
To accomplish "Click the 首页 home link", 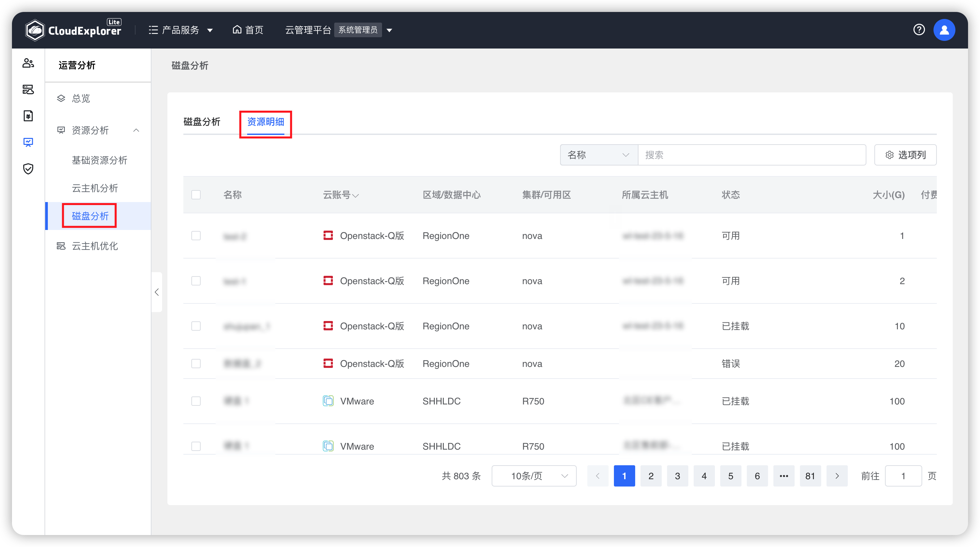I will [x=248, y=30].
